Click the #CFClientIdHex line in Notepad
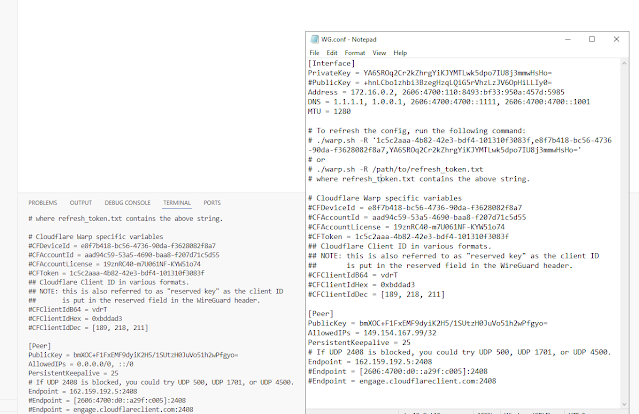This screenshot has height=414, width=639. (361, 285)
